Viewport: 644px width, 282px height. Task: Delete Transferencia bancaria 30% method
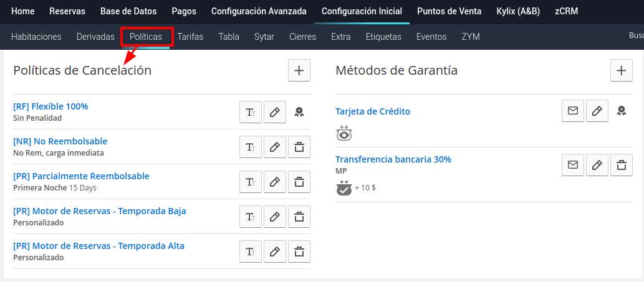(x=621, y=165)
